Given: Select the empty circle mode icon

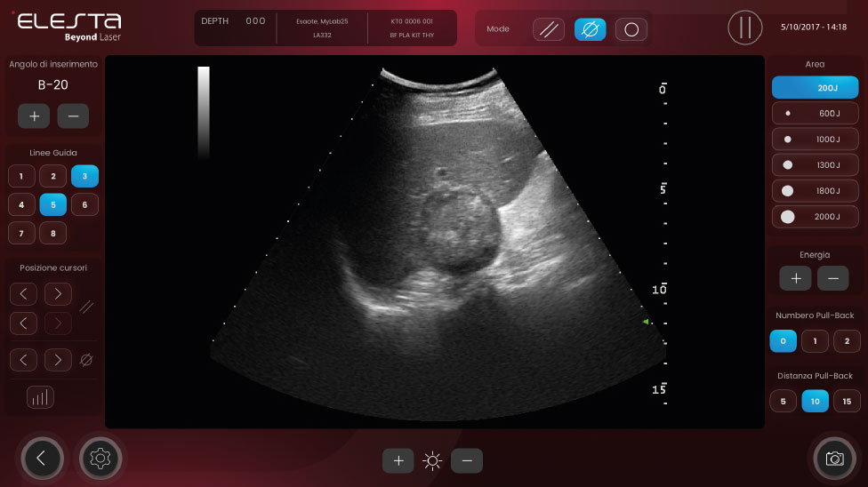Looking at the screenshot, I should point(631,29).
